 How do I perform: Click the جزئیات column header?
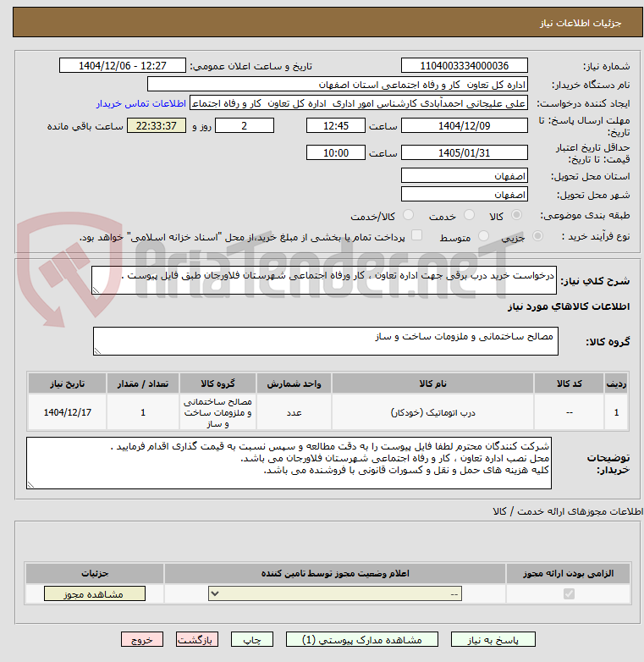(95, 573)
